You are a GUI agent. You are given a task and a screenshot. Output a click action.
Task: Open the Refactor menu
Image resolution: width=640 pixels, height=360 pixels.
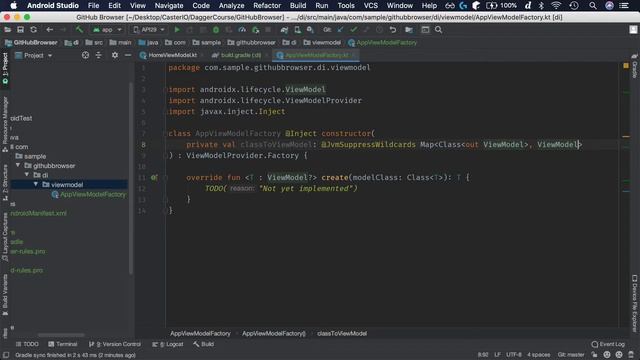tap(267, 6)
